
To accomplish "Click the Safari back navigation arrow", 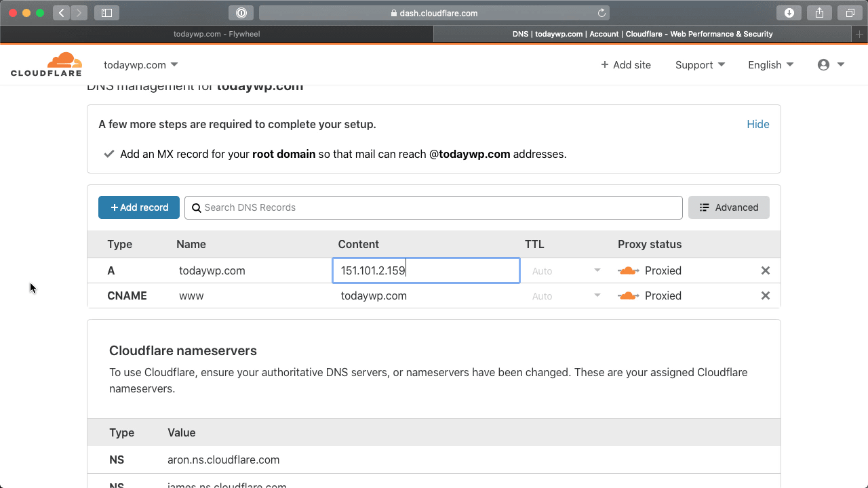I will pyautogui.click(x=62, y=13).
